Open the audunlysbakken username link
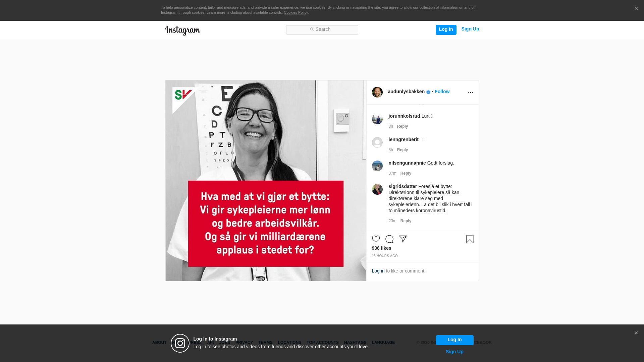Viewport: 644px width, 362px height. (406, 92)
